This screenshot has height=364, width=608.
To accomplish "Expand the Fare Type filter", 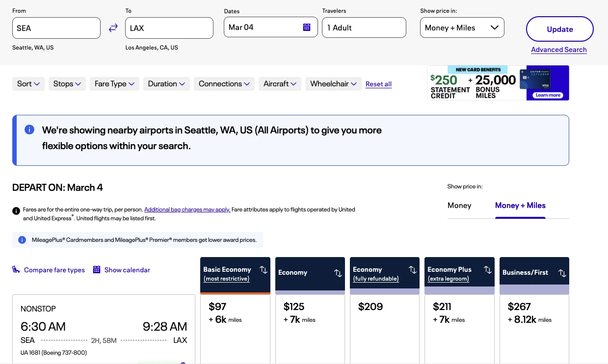I will [114, 84].
